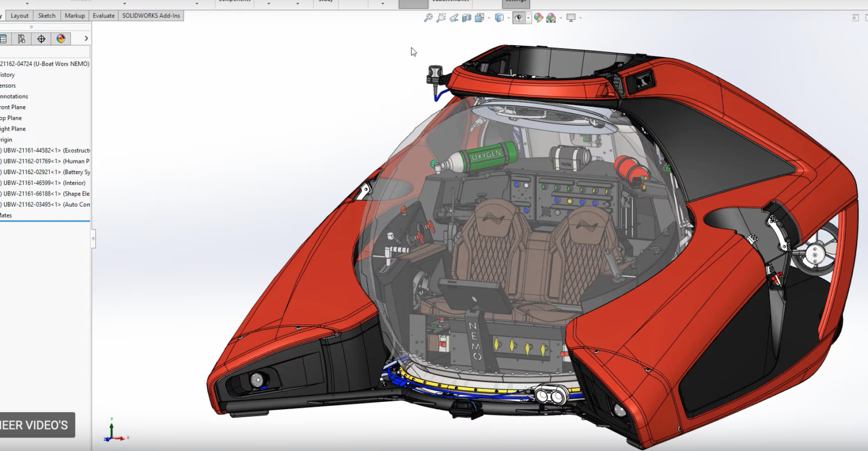Open the Display Style dropdown arrow
The image size is (868, 451).
pyautogui.click(x=489, y=18)
